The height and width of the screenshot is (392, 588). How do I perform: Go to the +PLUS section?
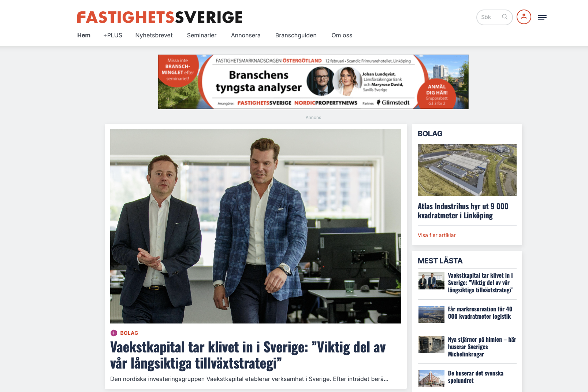click(x=113, y=35)
